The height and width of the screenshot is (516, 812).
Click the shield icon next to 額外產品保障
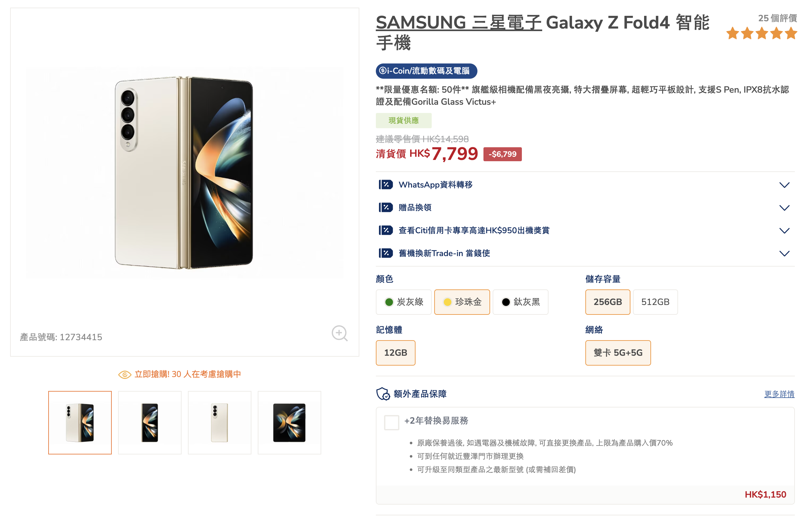click(383, 394)
